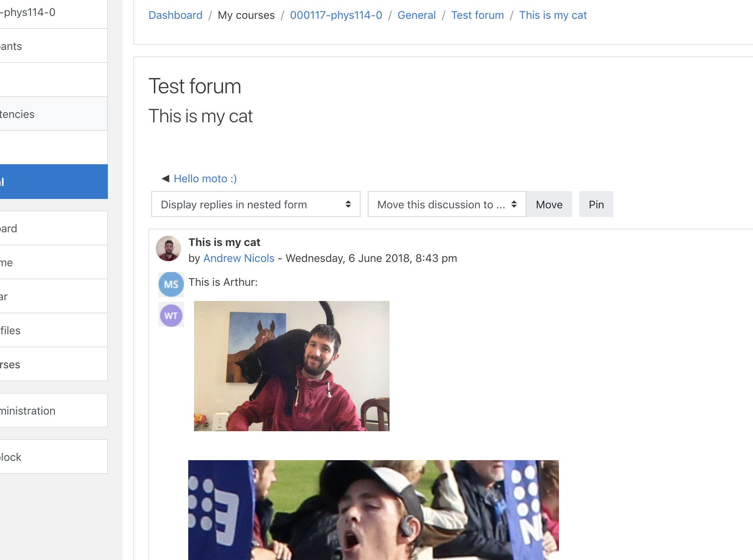
Task: Click the This is Arthur: post text
Action: click(223, 282)
